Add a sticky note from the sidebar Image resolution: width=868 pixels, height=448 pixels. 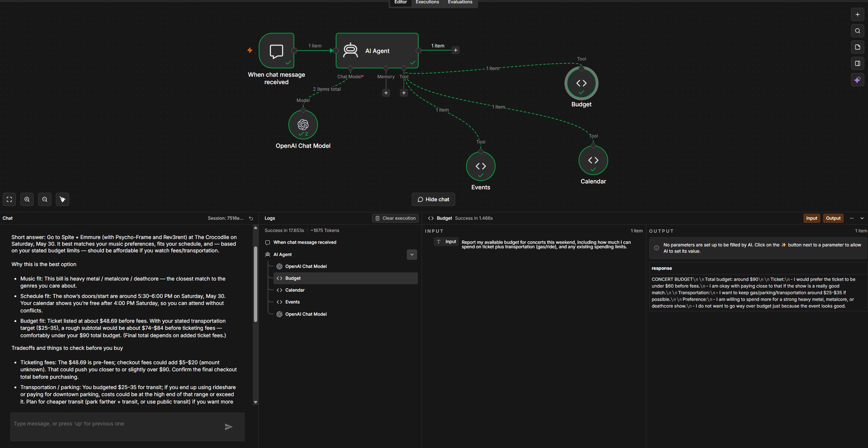click(x=857, y=47)
